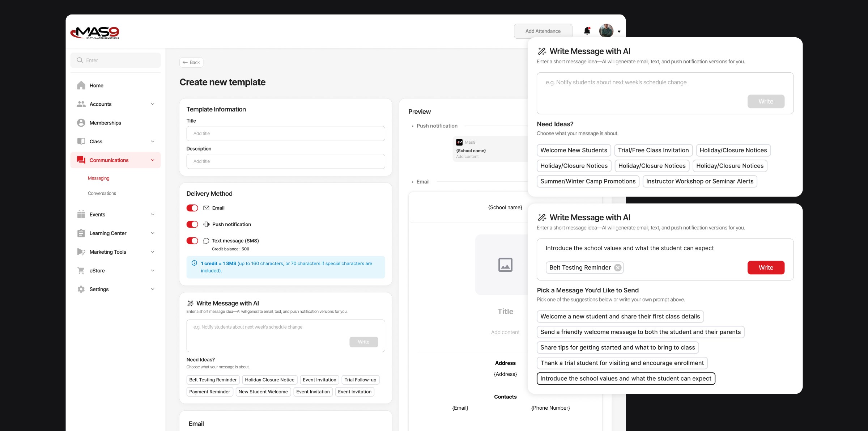Click the SMS credit info icon

[x=194, y=263]
